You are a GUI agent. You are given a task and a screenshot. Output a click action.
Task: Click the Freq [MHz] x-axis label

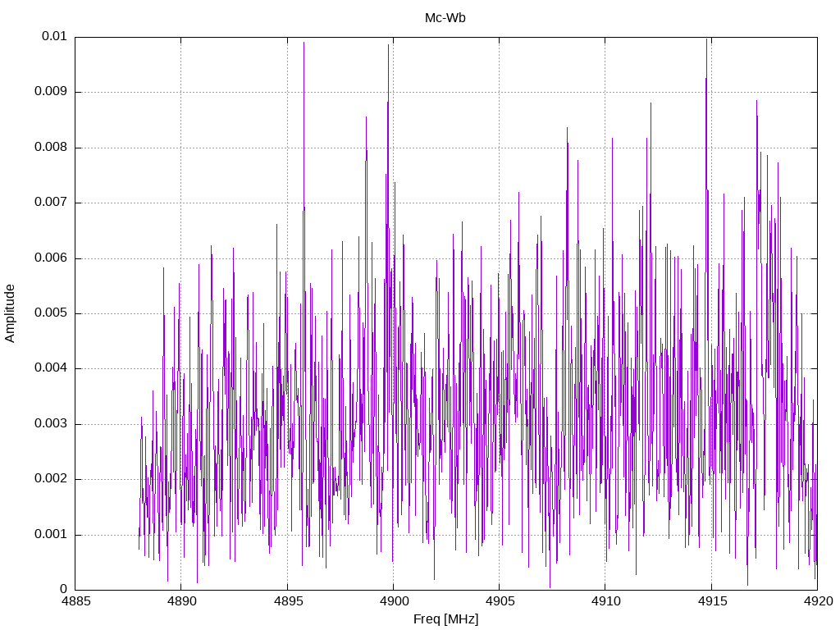click(x=445, y=619)
